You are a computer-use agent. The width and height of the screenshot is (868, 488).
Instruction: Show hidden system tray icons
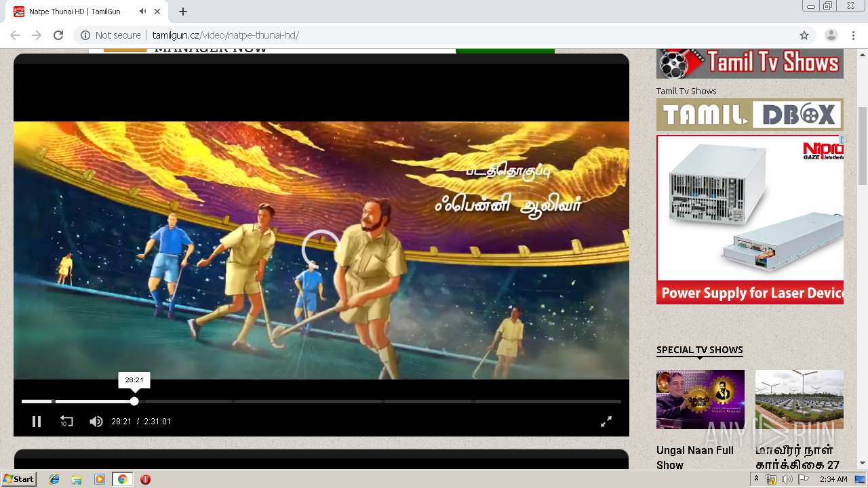(x=756, y=479)
